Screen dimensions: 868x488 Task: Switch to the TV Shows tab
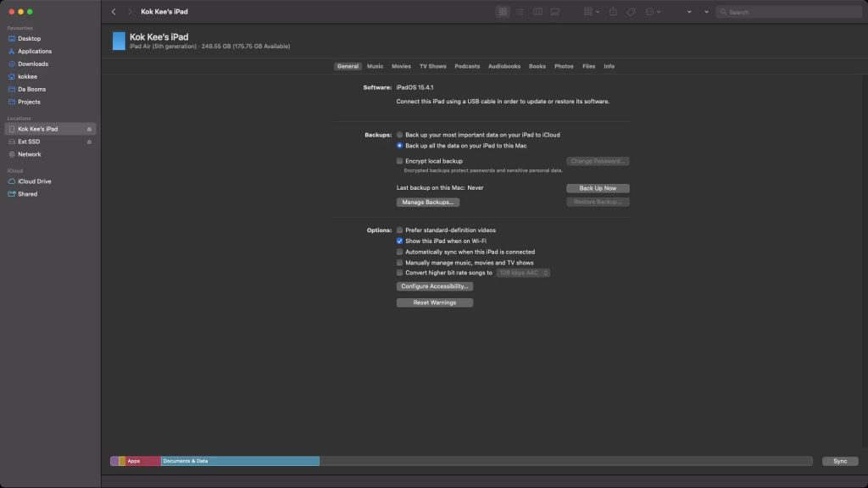coord(433,66)
